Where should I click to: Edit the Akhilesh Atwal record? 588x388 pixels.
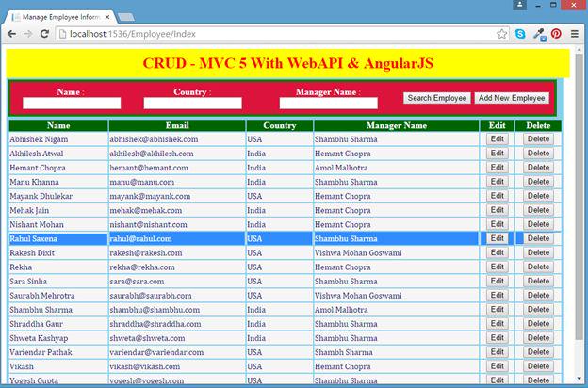[x=498, y=154]
